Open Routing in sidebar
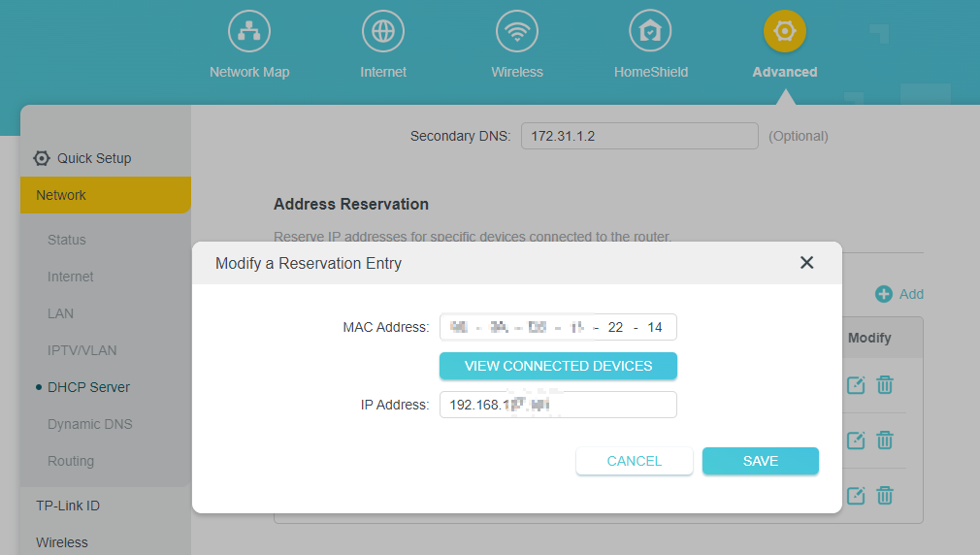 coord(71,461)
